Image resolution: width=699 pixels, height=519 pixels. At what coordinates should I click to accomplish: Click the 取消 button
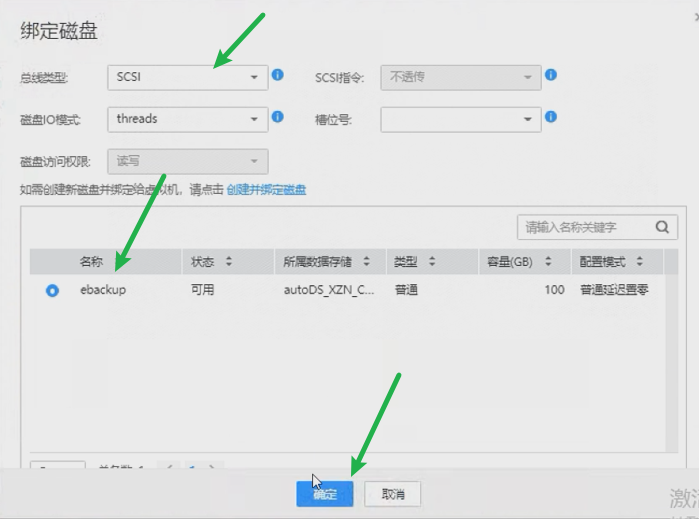[392, 494]
